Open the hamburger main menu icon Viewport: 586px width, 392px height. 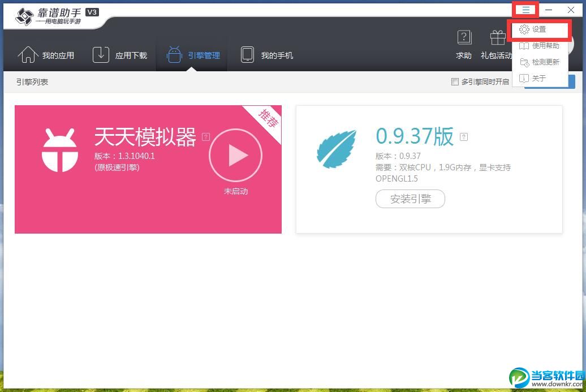click(526, 10)
